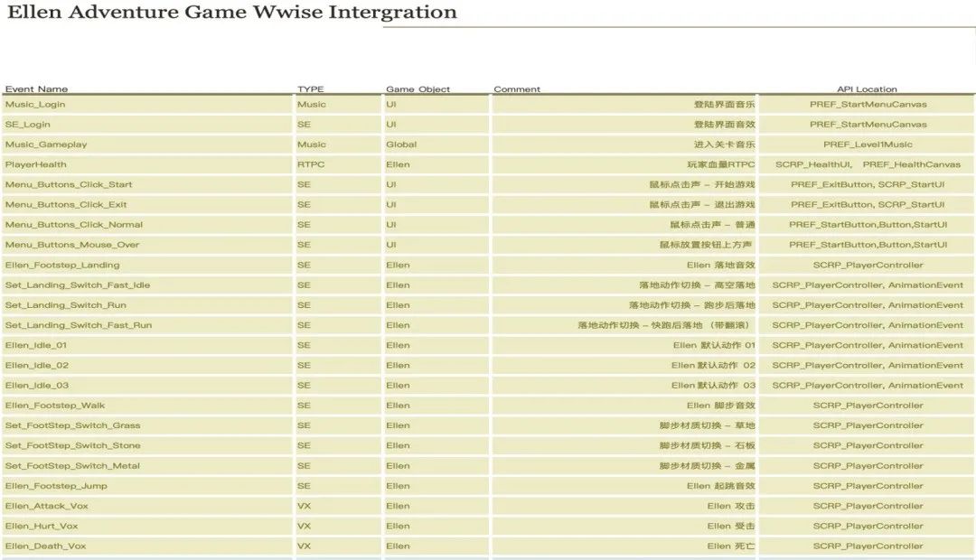Viewport: 976px width, 560px height.
Task: Click the title 'Ellen Adventure Game Wwise Intergration'
Action: point(231,13)
